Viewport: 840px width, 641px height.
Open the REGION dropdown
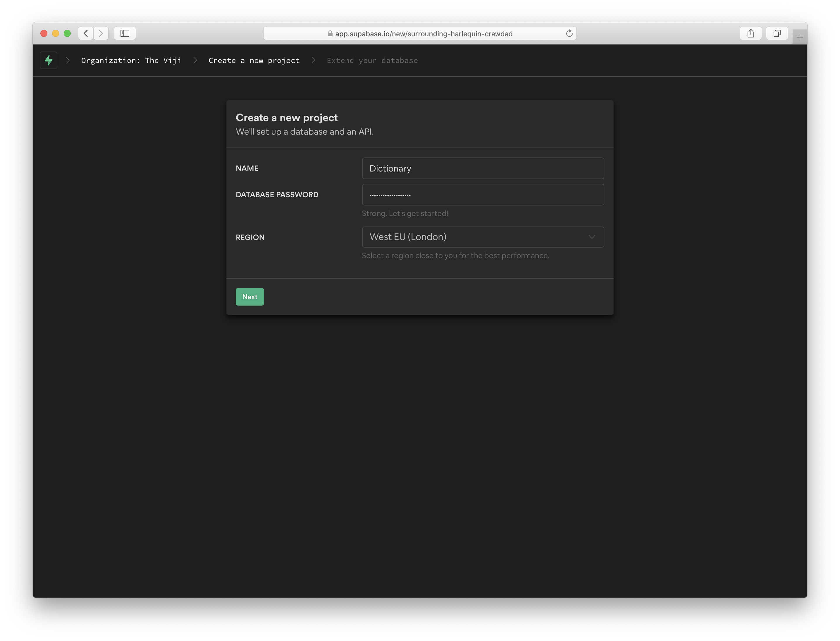(482, 236)
